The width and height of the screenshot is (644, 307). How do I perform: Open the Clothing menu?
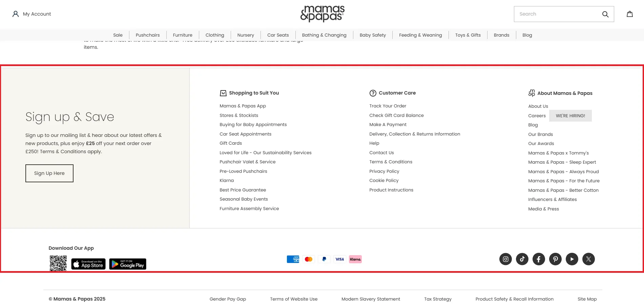[215, 35]
